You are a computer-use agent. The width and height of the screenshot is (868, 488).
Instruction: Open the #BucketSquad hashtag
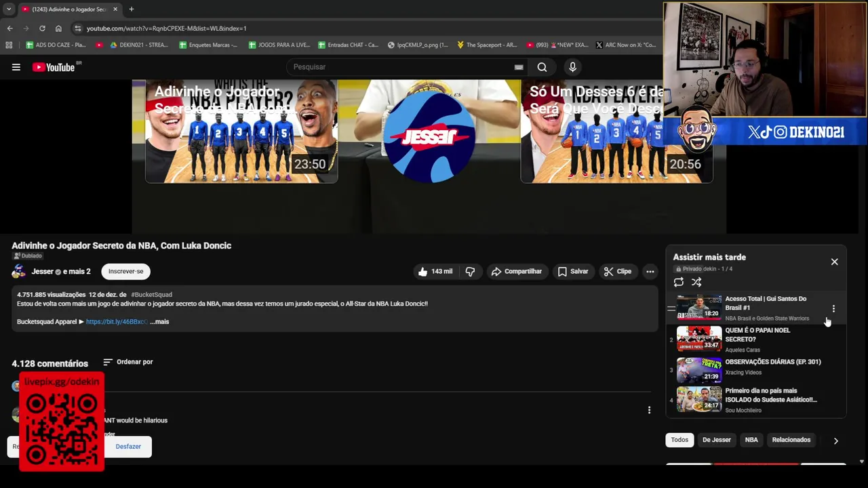point(151,295)
